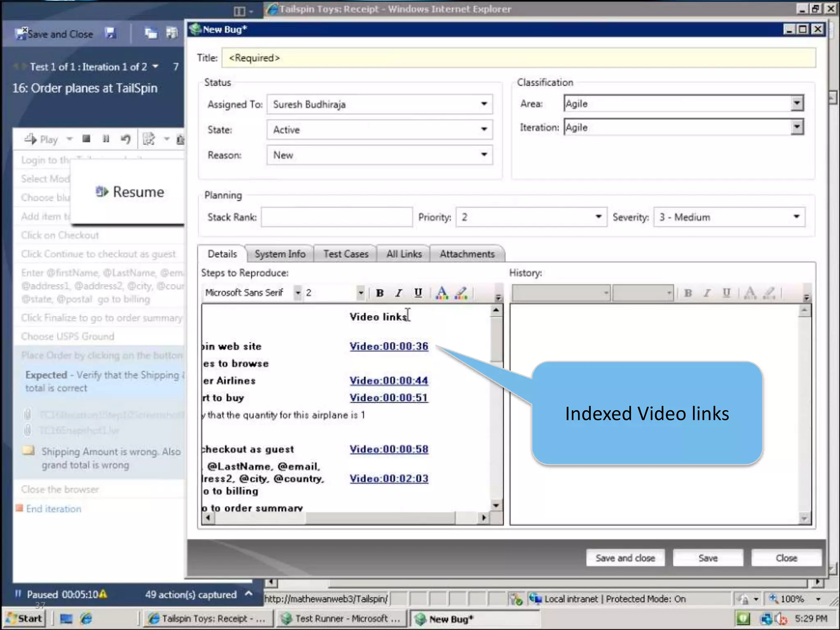Click the Undo arrow icon in test runner

(x=126, y=139)
